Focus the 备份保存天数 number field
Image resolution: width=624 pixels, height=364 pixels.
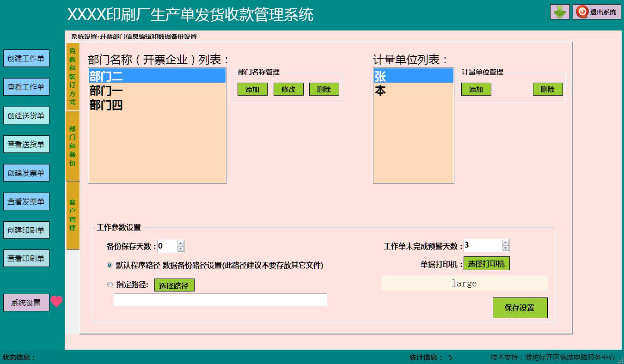[x=167, y=246]
